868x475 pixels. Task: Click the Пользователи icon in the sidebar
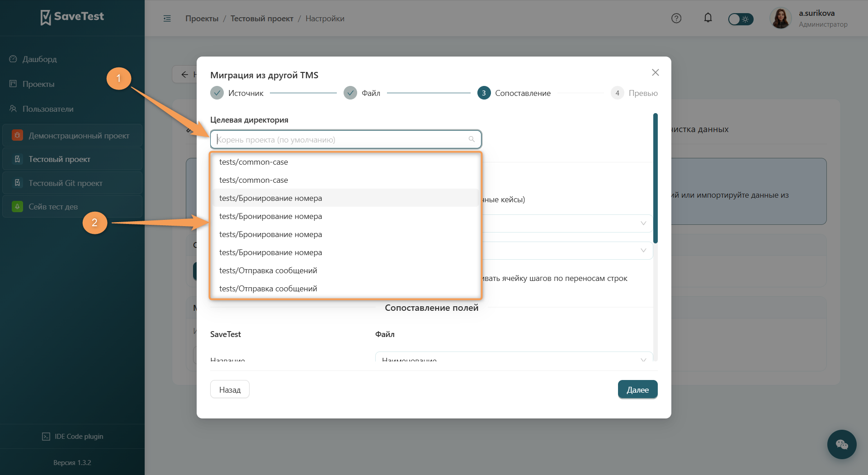[x=13, y=109]
